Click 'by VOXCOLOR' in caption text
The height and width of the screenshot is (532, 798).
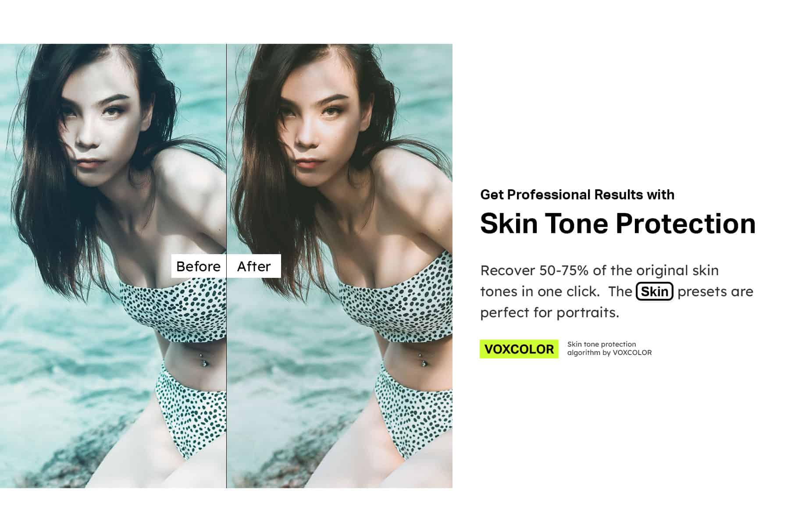click(x=627, y=352)
